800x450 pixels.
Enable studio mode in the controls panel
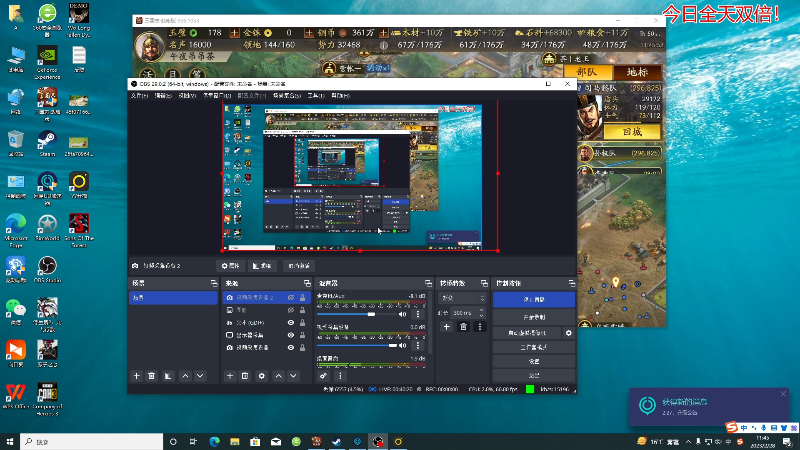(534, 347)
